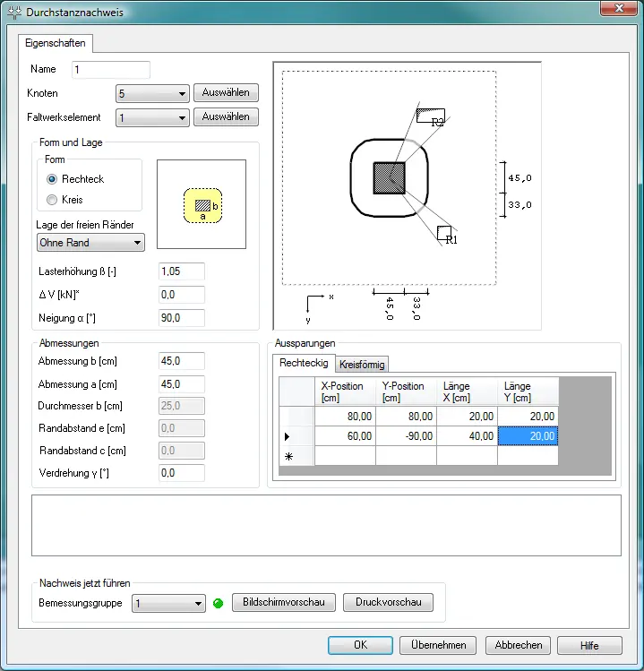The image size is (644, 671).
Task: Click the Abmessung b [cm] field
Action: [x=182, y=361]
